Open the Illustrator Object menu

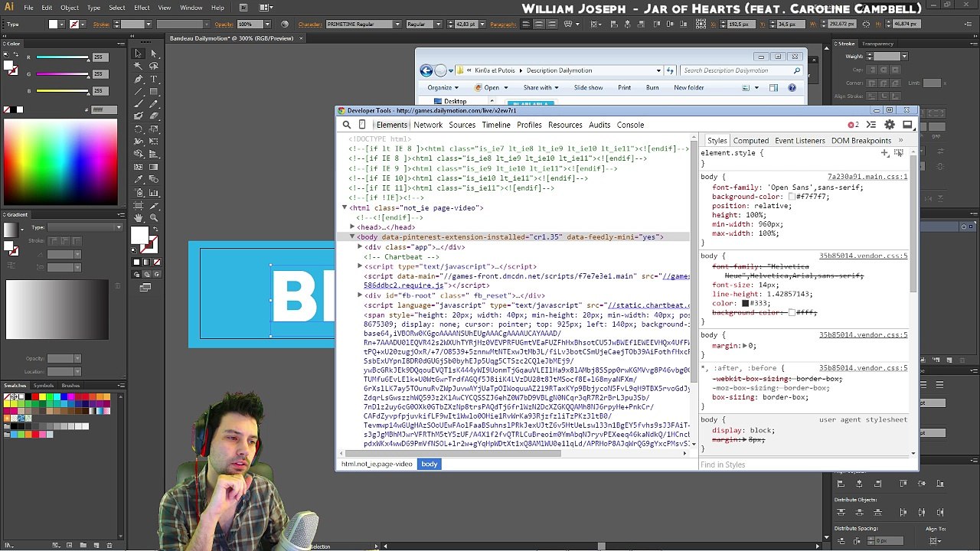tap(70, 8)
